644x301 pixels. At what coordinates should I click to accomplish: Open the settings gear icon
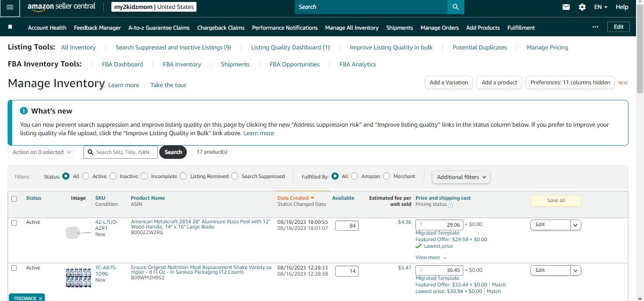point(582,7)
